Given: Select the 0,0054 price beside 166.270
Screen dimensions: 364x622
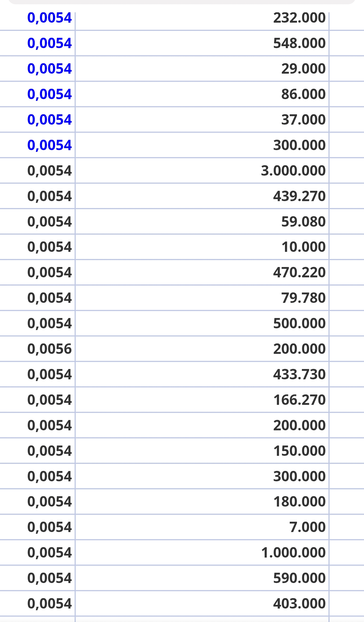Looking at the screenshot, I should 49,400.
